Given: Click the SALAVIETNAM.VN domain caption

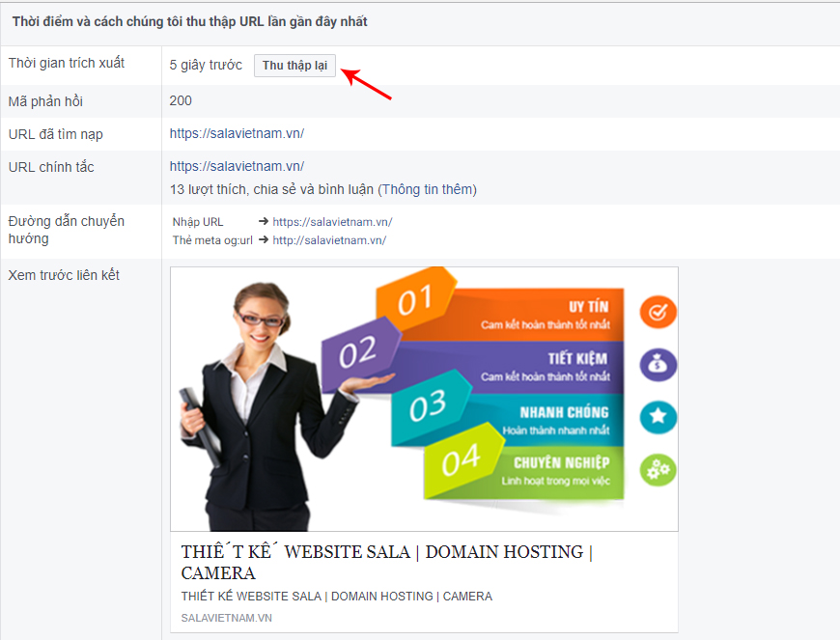Looking at the screenshot, I should [x=226, y=618].
